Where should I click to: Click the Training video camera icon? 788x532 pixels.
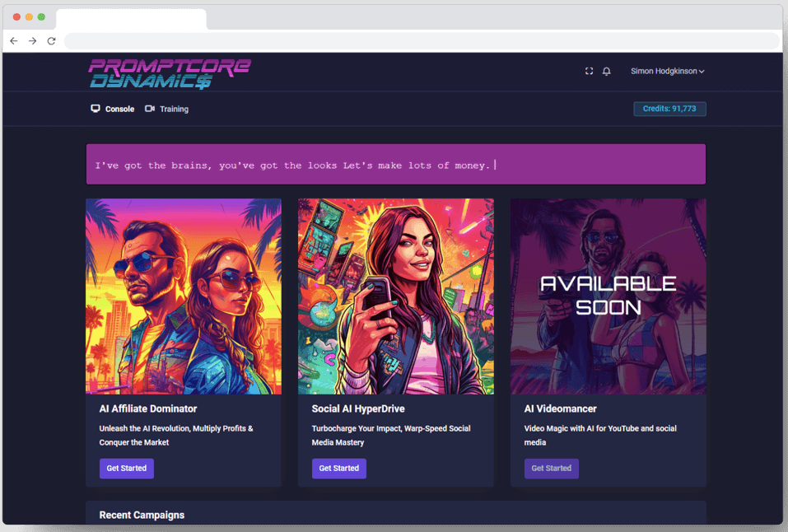[150, 109]
